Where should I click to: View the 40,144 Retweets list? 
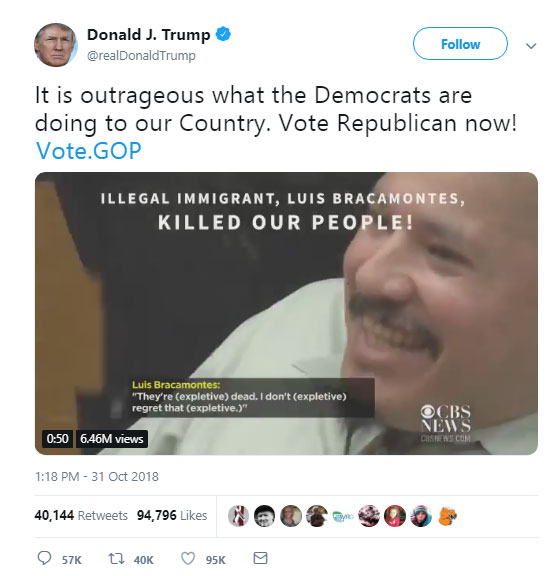pos(81,515)
